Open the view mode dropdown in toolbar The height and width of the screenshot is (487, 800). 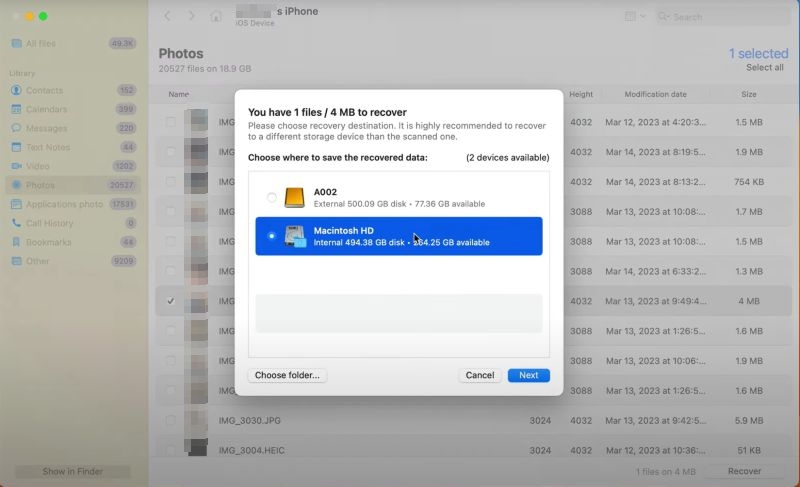coord(635,16)
